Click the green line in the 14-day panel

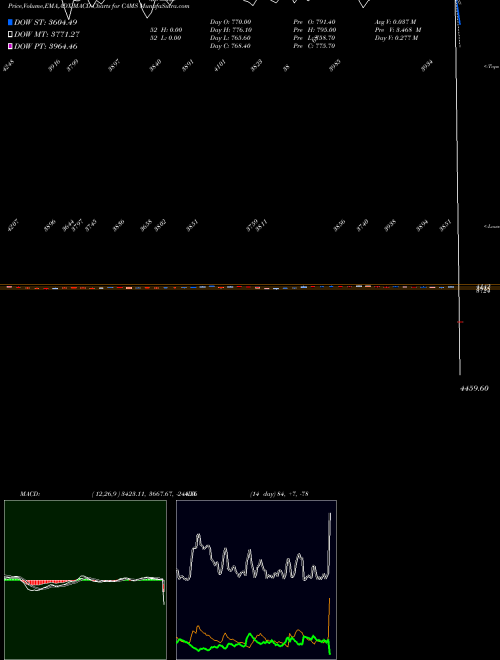tap(253, 642)
